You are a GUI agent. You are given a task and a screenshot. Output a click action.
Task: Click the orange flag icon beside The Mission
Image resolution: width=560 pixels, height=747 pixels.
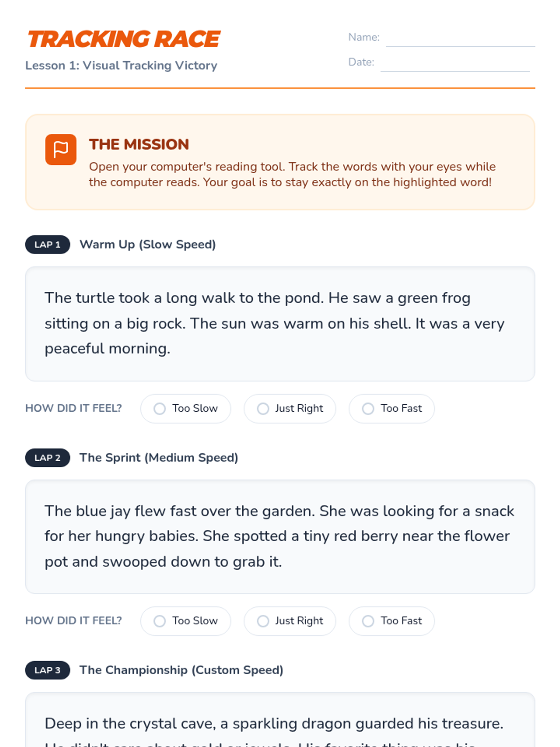pyautogui.click(x=61, y=150)
